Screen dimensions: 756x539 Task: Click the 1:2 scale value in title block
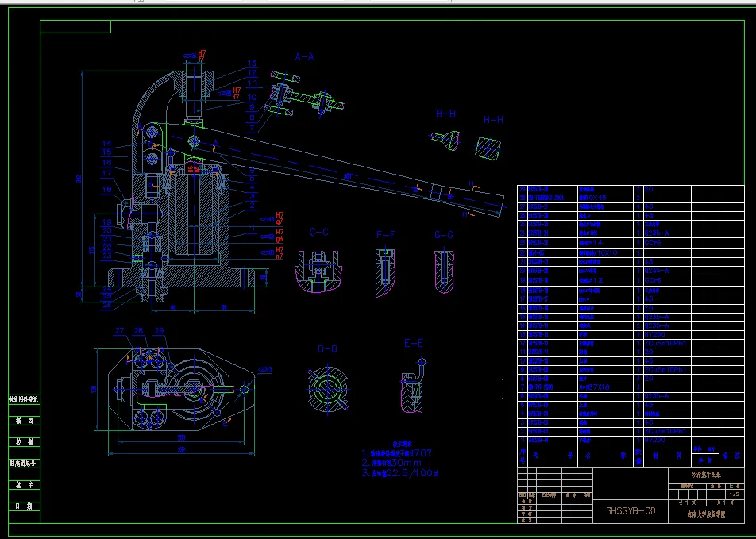[735, 495]
